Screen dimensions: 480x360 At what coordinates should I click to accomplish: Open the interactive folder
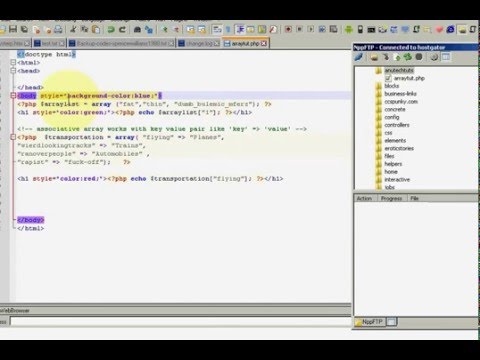point(397,179)
